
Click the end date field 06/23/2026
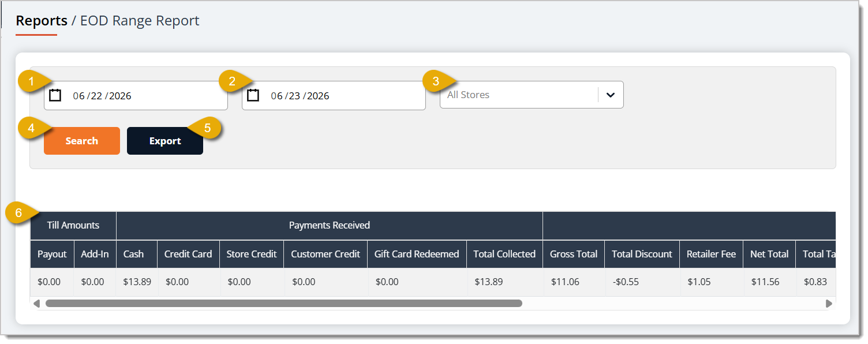pos(334,95)
